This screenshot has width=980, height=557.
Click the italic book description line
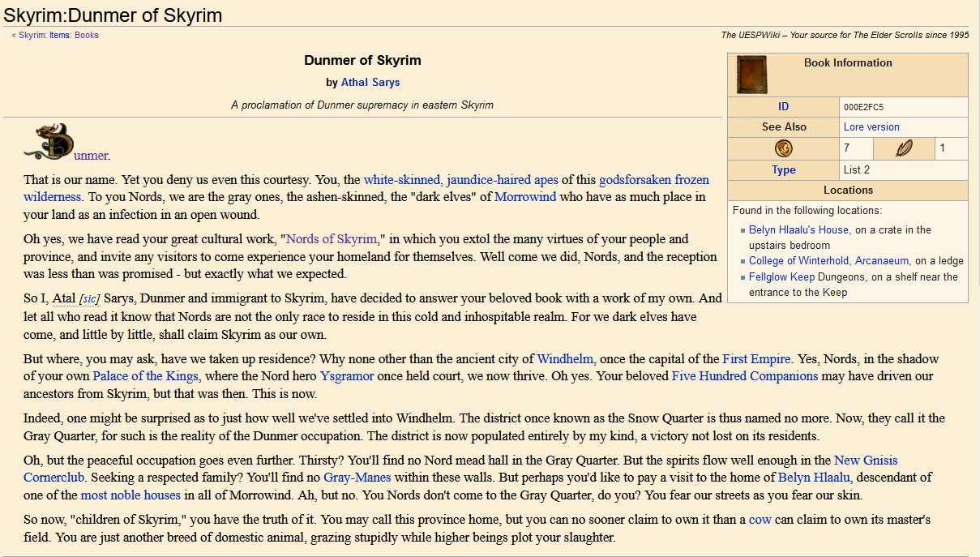[362, 105]
